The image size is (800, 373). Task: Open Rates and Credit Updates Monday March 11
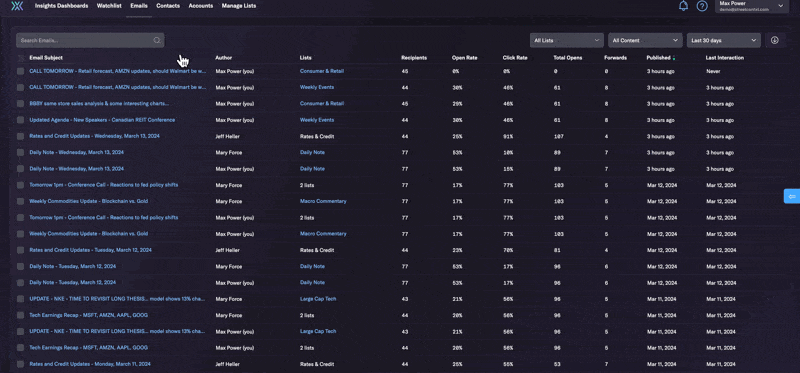pyautogui.click(x=90, y=364)
